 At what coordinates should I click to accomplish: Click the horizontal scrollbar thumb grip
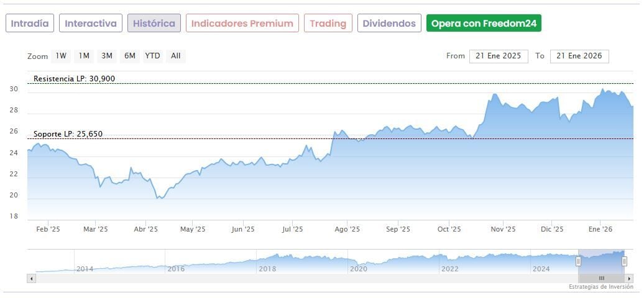click(x=601, y=279)
